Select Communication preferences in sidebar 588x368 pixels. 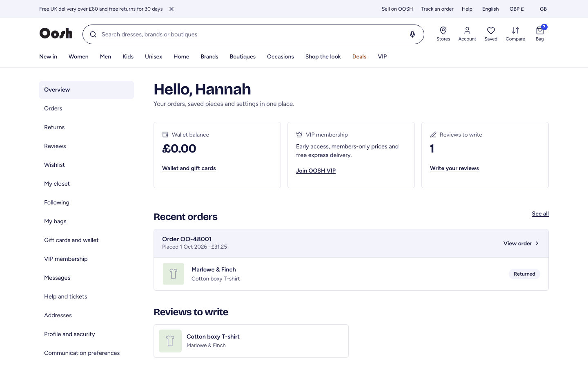87,353
